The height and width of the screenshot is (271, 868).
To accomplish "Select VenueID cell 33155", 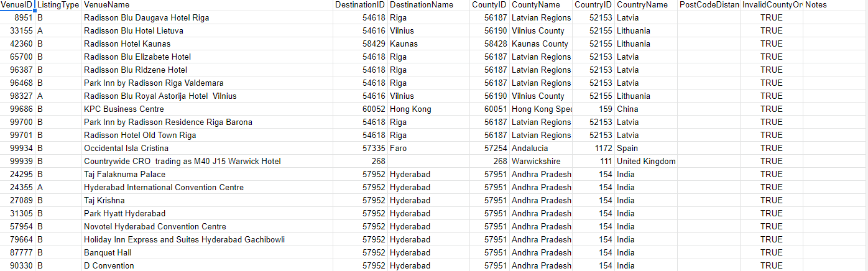I will point(17,30).
